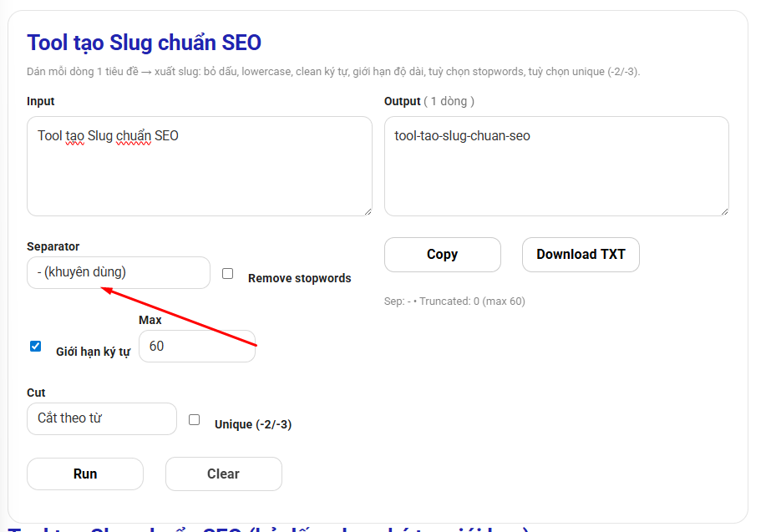Click the Max character limit field
The width and height of the screenshot is (766, 532).
[x=197, y=346]
